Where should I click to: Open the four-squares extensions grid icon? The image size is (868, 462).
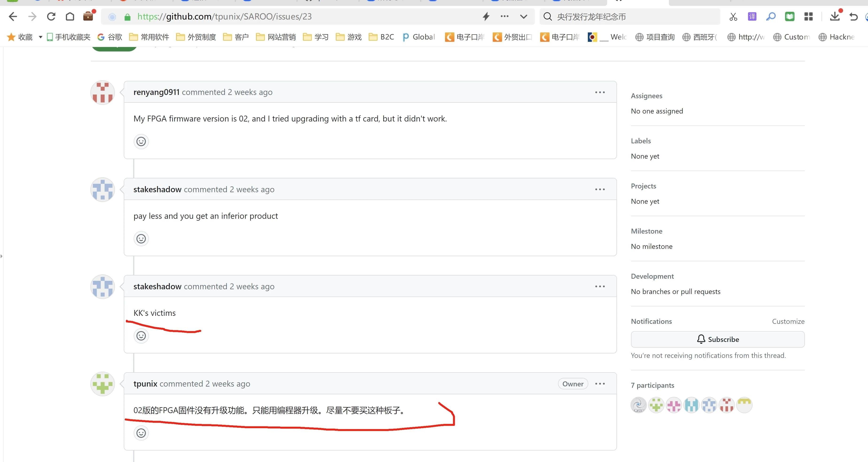pyautogui.click(x=808, y=16)
